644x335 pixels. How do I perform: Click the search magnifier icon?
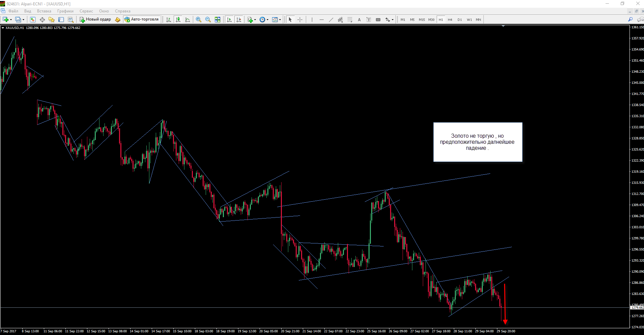[630, 20]
